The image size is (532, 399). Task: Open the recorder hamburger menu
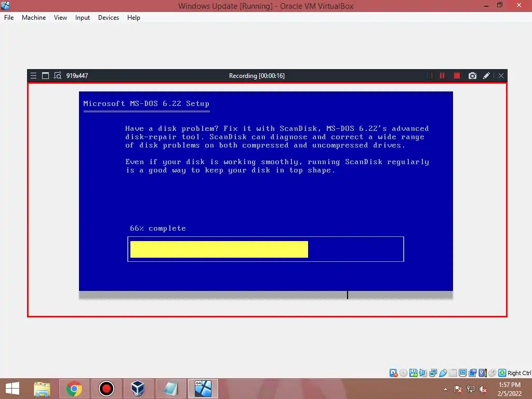33,76
